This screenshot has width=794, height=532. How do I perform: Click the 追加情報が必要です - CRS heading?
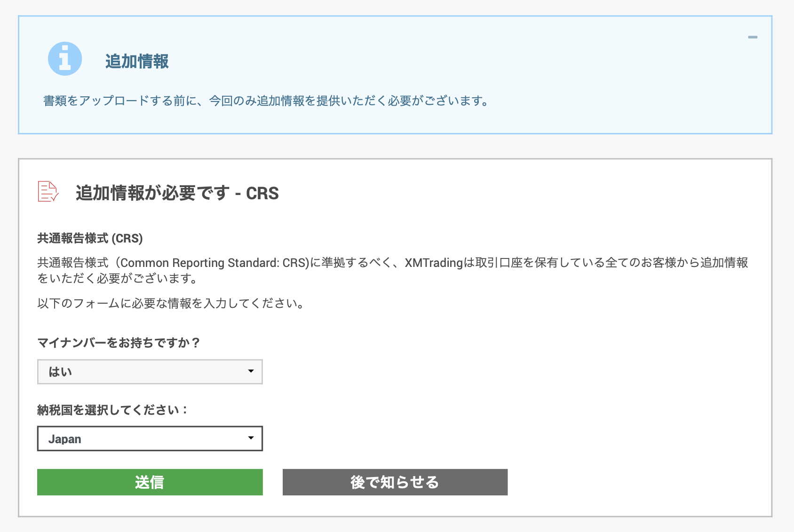coord(177,193)
